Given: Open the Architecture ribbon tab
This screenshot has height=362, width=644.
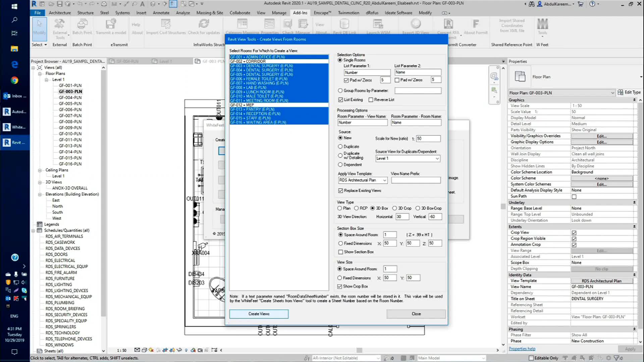Looking at the screenshot, I should [x=60, y=13].
